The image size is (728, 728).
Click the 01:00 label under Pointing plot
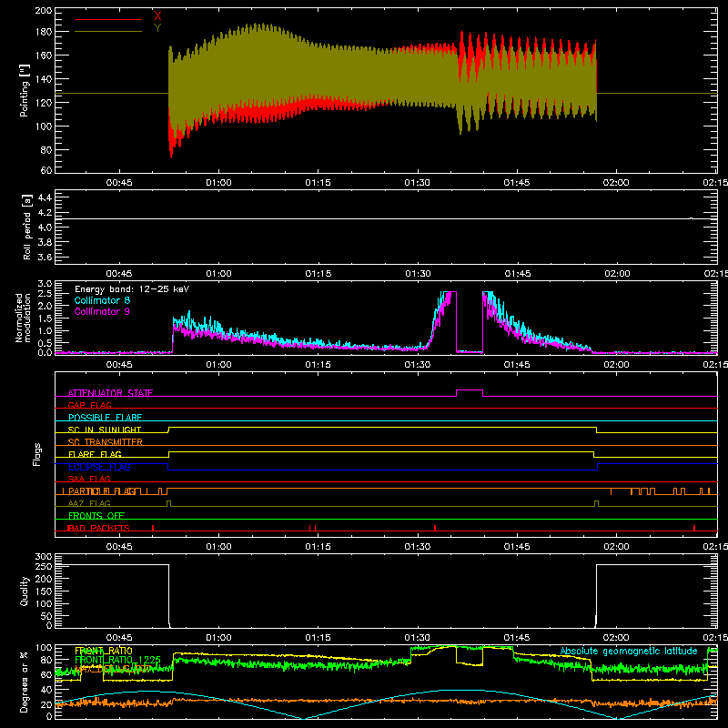pyautogui.click(x=218, y=183)
